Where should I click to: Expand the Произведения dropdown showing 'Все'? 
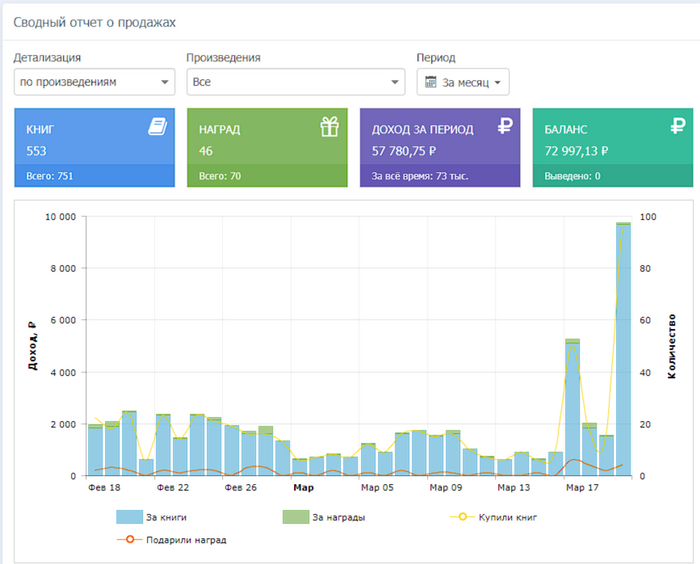(x=295, y=82)
